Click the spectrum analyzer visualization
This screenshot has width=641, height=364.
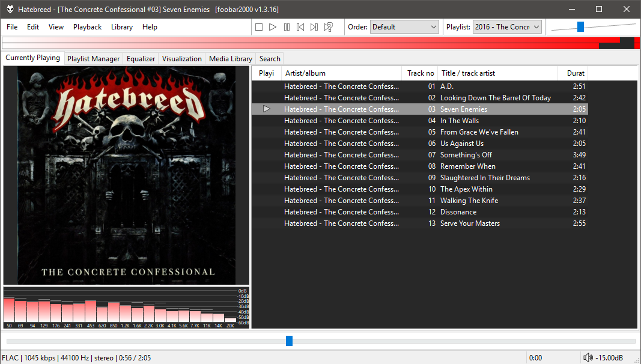126,308
